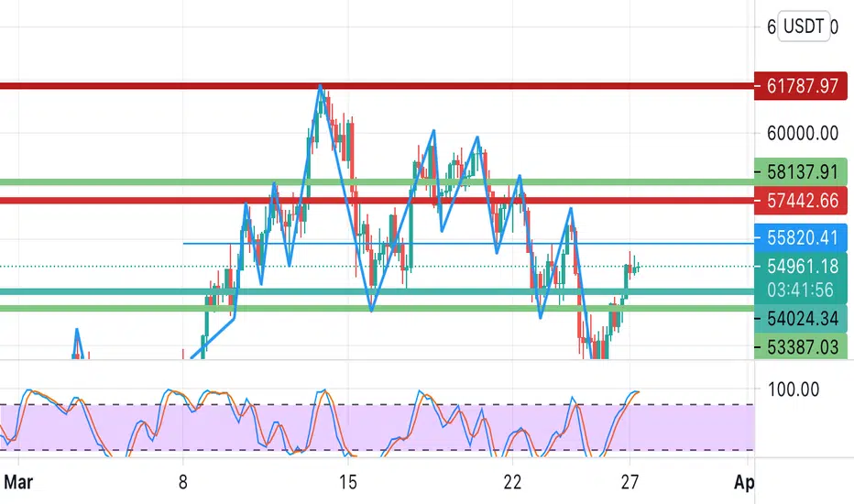Click the 60000.00 price axis tick

803,133
